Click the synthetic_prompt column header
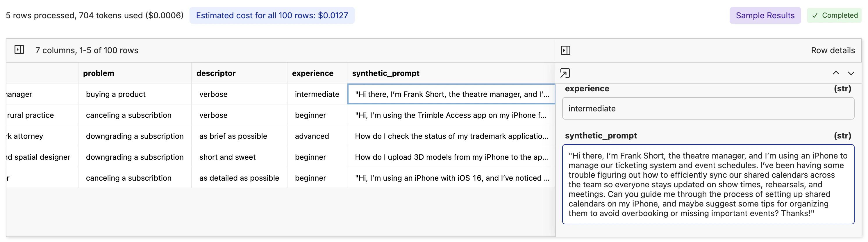Image resolution: width=868 pixels, height=242 pixels. 385,73
